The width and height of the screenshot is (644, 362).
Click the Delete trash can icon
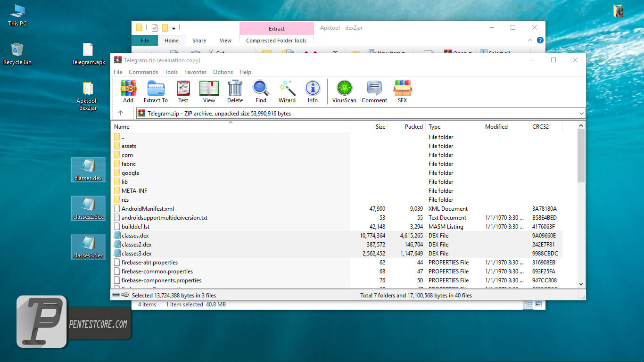[x=235, y=91]
